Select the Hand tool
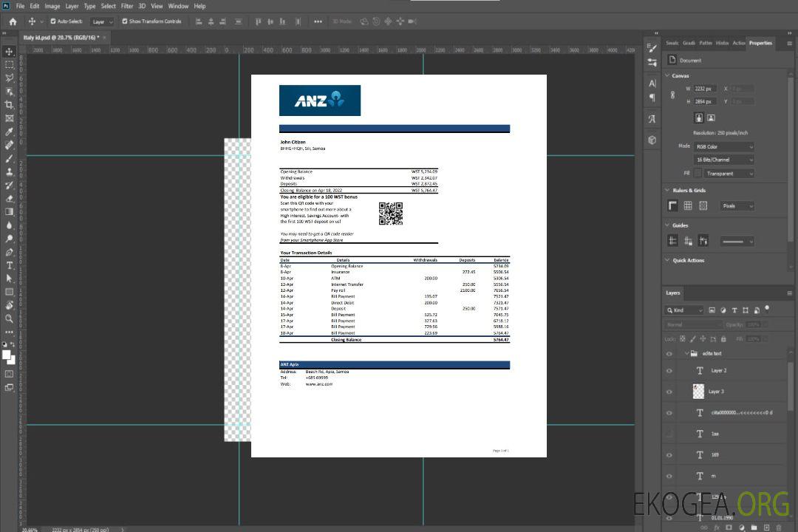This screenshot has height=532, width=798. 9,305
